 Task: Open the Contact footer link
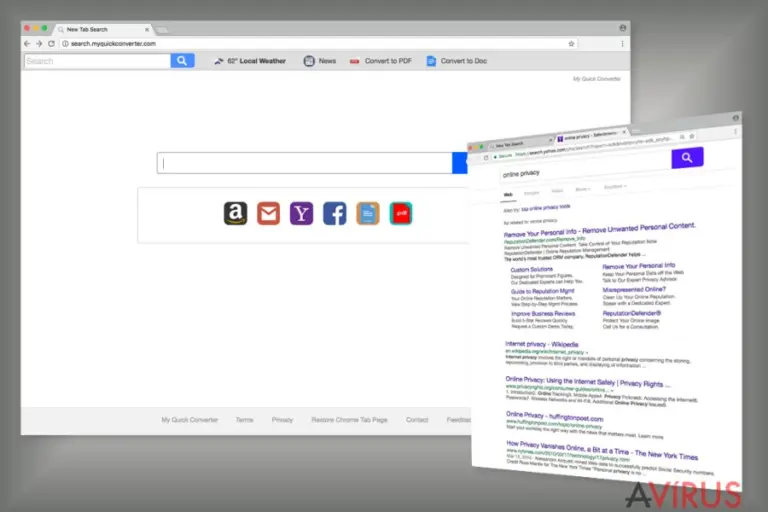417,420
